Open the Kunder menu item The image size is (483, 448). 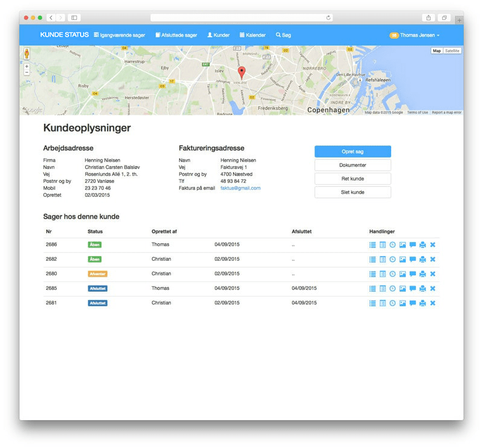(x=218, y=35)
